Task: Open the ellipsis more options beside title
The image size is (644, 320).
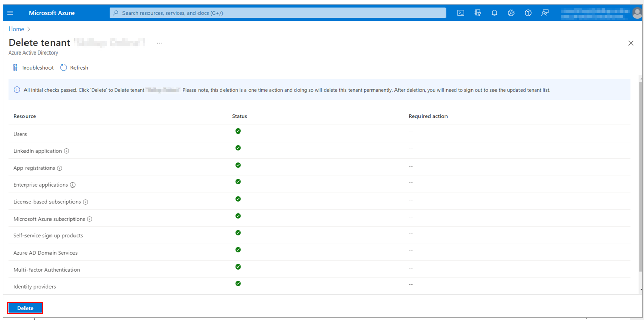Action: 159,43
